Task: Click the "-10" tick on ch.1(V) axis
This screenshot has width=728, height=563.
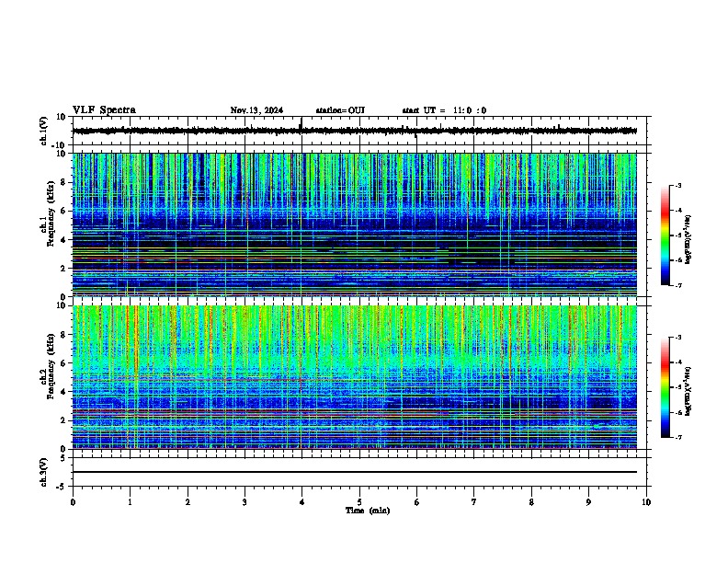Action: 58,145
